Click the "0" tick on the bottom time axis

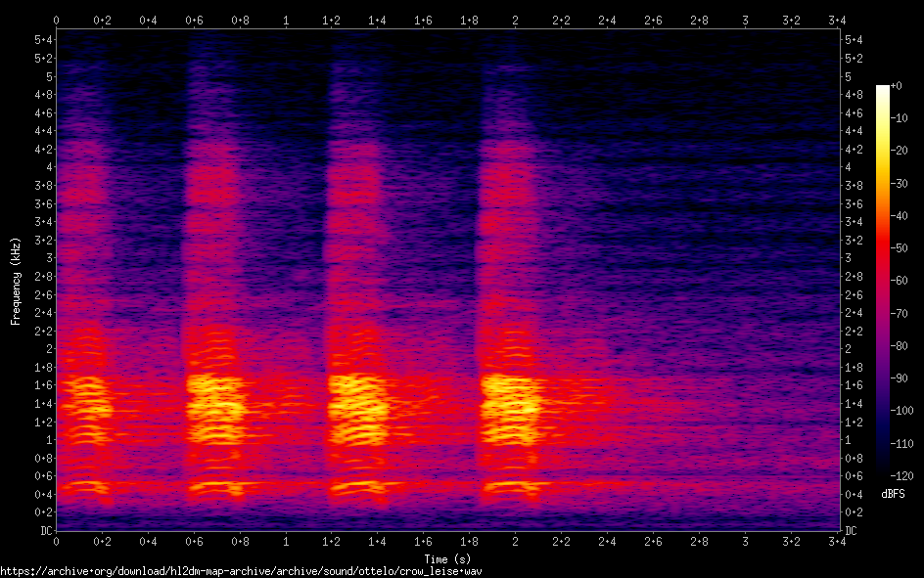pyautogui.click(x=57, y=541)
